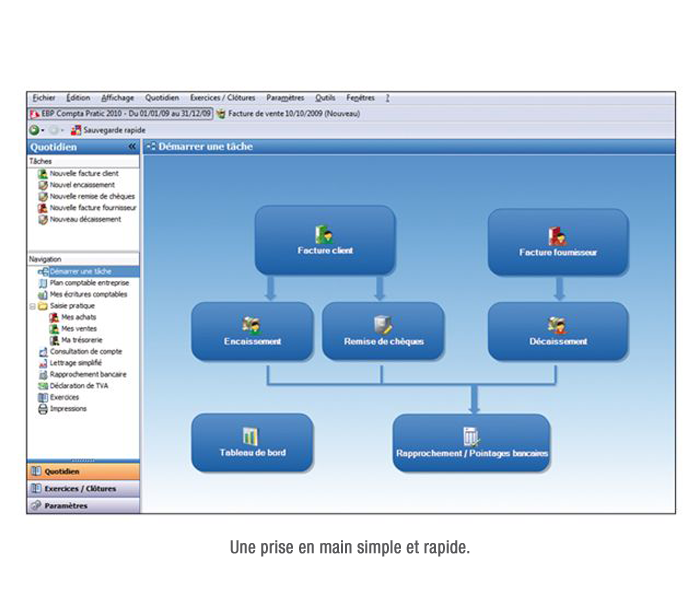The width and height of the screenshot is (700, 600).
Task: Open the Tableau de bord tile
Action: tap(252, 442)
